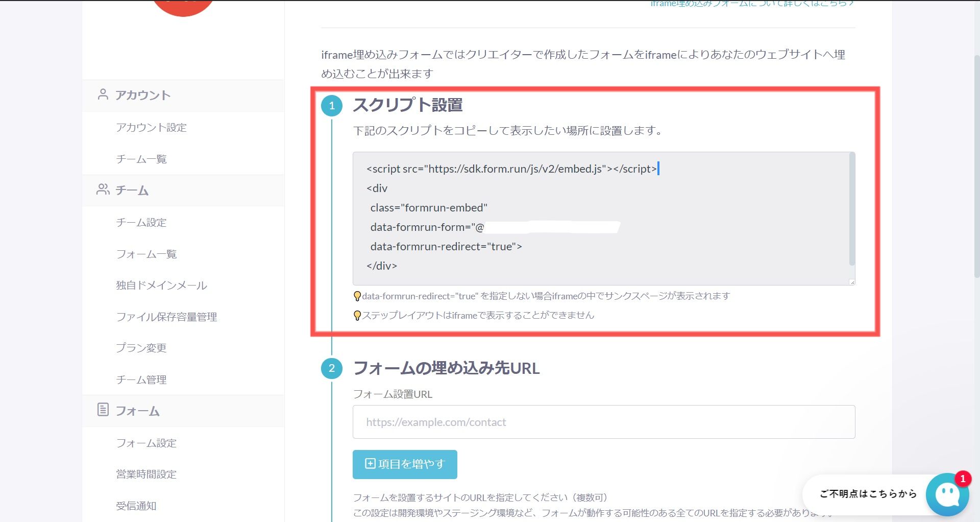Open 独自ドメインメール settings

pyautogui.click(x=161, y=285)
